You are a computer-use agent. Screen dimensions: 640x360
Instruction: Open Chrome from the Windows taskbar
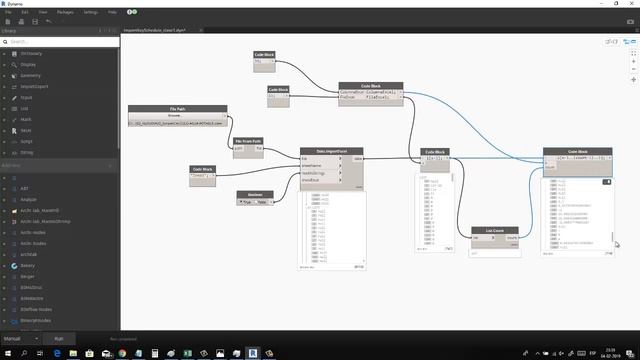122,353
